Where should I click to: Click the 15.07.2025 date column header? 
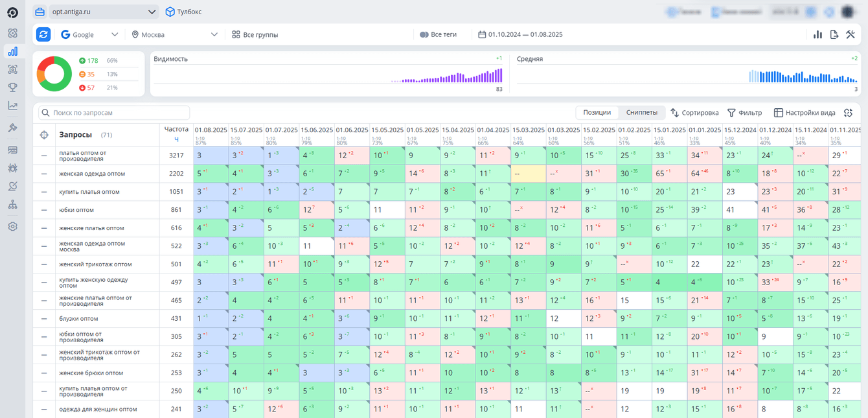[246, 130]
